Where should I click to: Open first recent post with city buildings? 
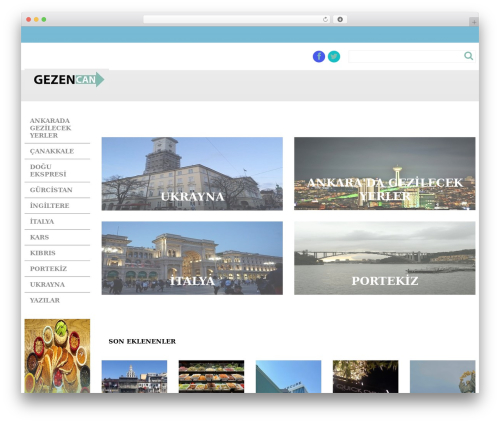click(134, 376)
